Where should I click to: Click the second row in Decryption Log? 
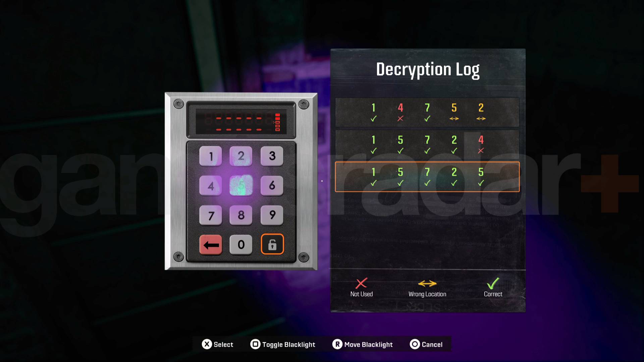coord(427,144)
